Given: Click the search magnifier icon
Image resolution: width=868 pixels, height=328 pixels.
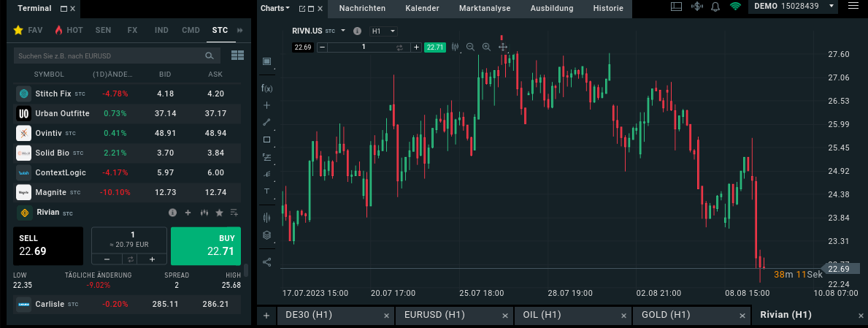Looking at the screenshot, I should (x=210, y=56).
